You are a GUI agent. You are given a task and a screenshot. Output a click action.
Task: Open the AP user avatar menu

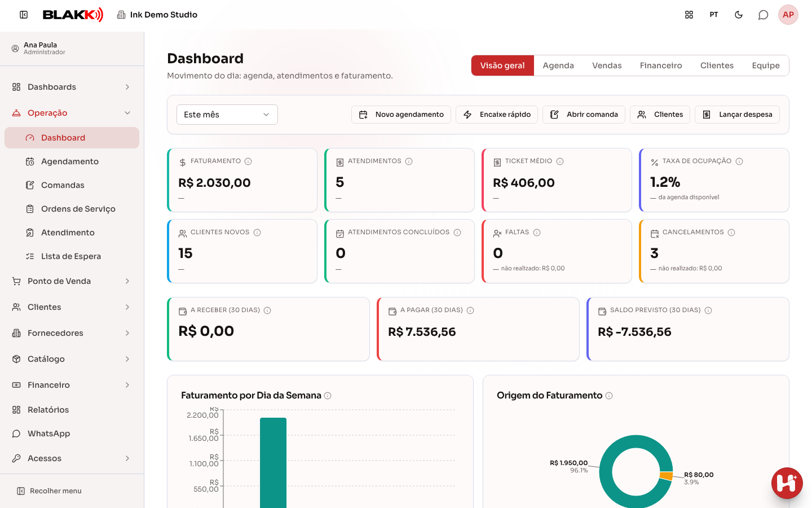coord(788,15)
